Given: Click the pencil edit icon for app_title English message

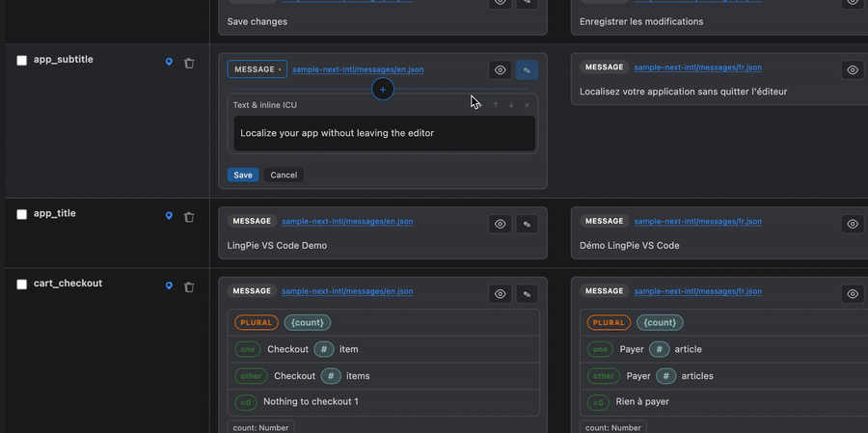Looking at the screenshot, I should 527,224.
